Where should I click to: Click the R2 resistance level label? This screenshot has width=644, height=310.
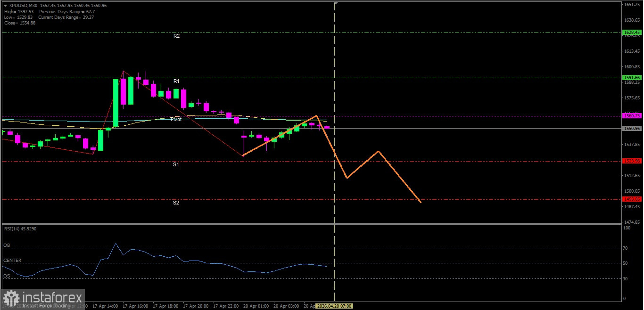176,36
